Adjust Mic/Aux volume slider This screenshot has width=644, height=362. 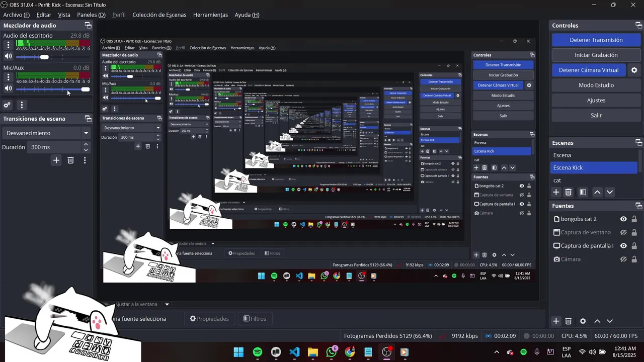53,89
